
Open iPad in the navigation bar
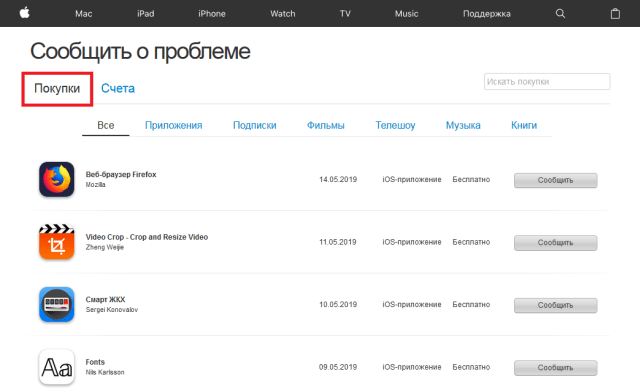tap(146, 14)
